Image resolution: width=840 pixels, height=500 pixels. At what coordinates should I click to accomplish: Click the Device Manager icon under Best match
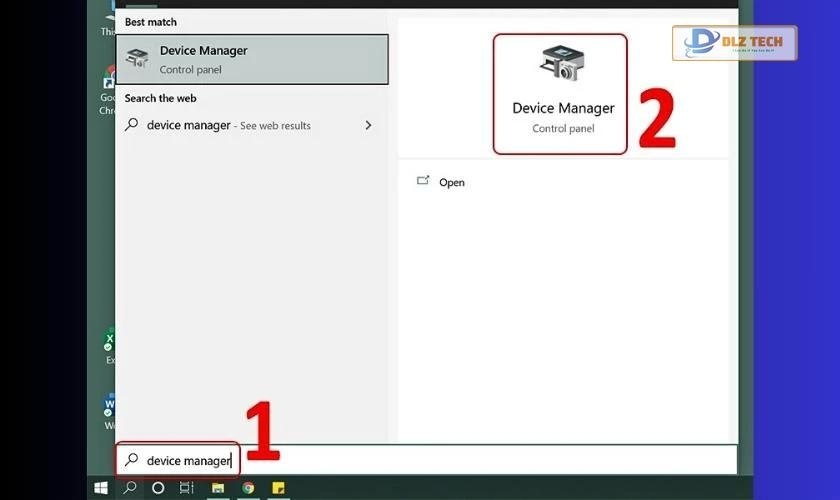point(137,59)
